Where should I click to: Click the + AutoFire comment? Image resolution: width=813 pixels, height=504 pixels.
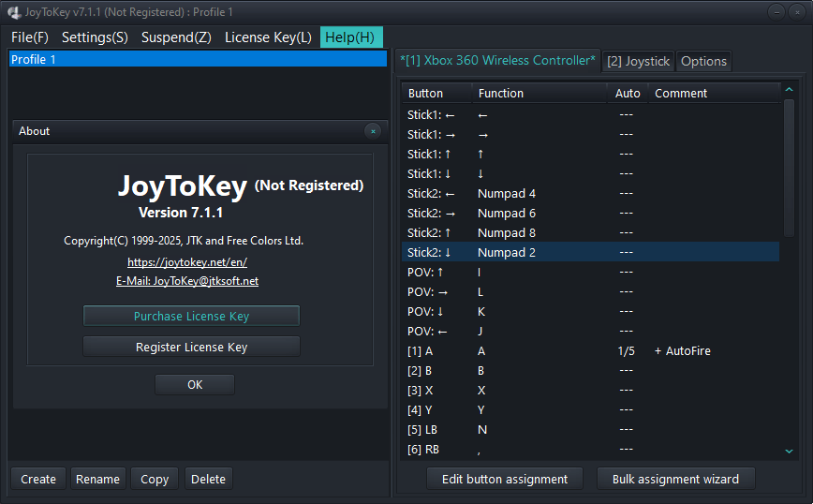point(682,351)
